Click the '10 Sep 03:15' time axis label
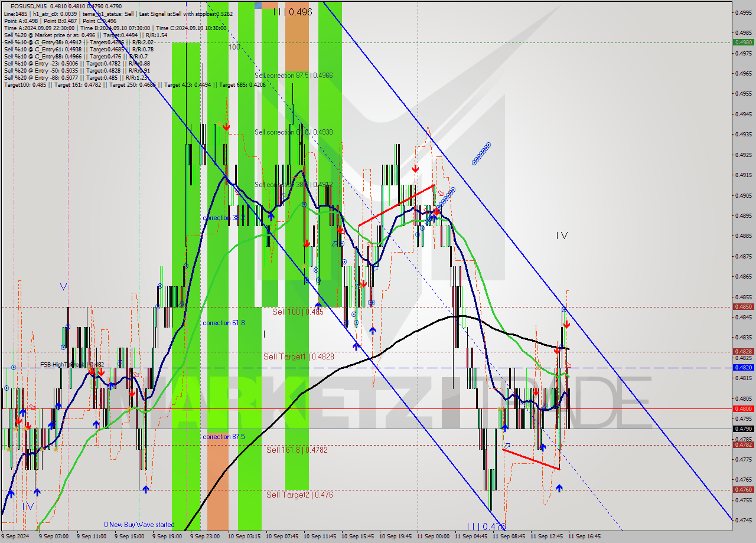756x543 pixels. click(x=244, y=537)
